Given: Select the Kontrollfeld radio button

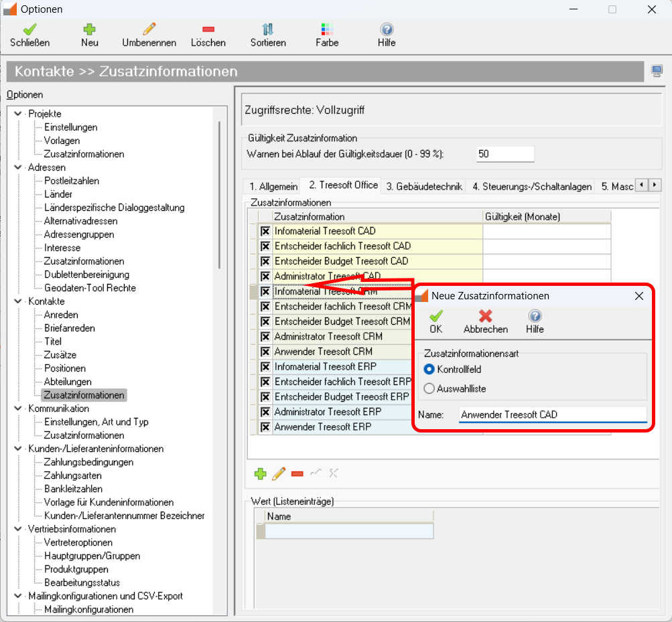Looking at the screenshot, I should pyautogui.click(x=429, y=369).
